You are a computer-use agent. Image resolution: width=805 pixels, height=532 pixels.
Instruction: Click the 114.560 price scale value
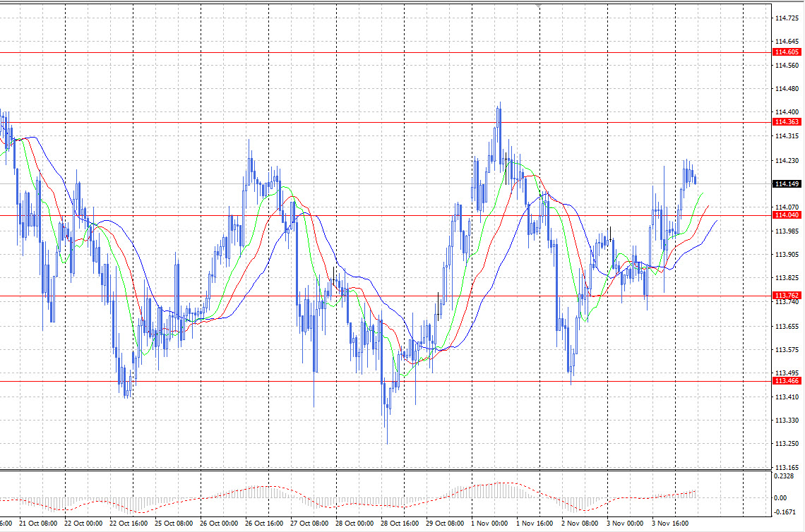(787, 65)
